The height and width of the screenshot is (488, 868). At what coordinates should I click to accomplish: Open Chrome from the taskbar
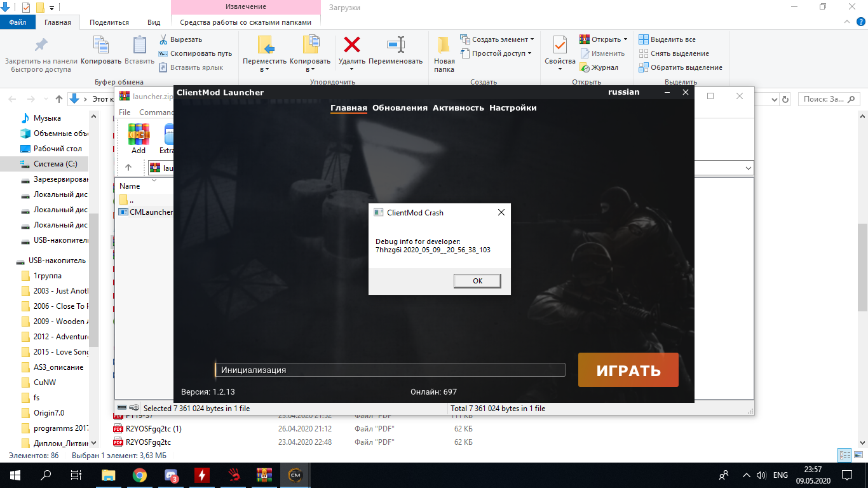pyautogui.click(x=140, y=475)
